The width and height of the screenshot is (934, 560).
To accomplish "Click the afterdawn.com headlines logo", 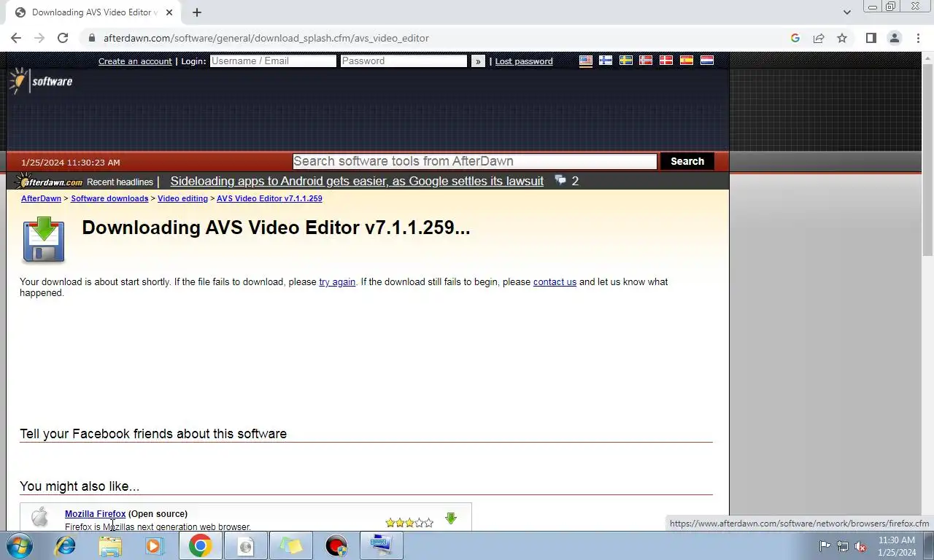I will click(x=50, y=182).
